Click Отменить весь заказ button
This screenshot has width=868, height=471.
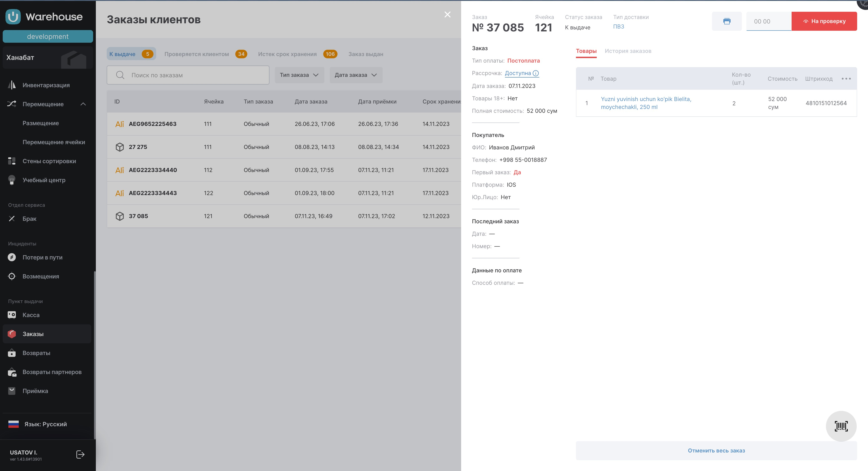click(x=716, y=450)
